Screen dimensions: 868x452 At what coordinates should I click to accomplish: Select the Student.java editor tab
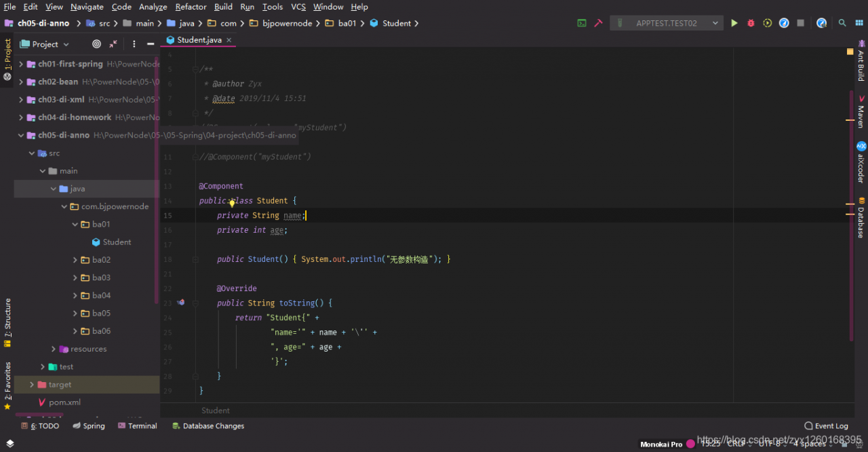point(199,40)
